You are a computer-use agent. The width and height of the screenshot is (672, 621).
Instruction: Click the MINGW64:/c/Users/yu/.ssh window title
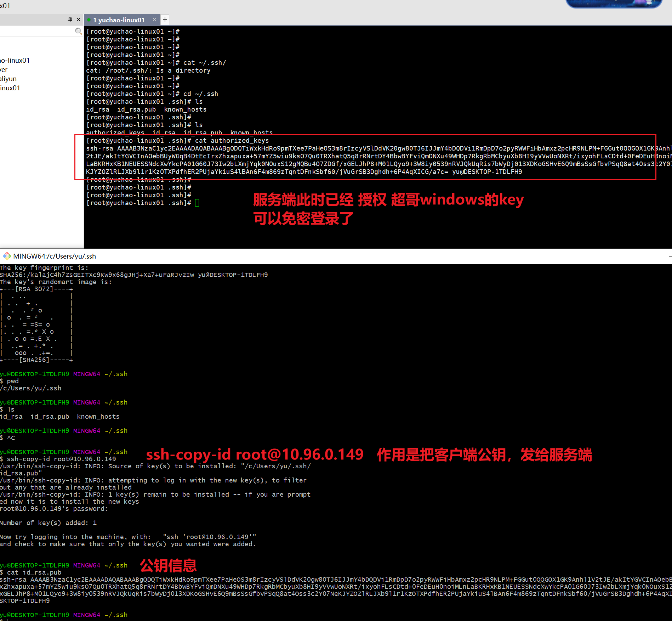pyautogui.click(x=55, y=256)
